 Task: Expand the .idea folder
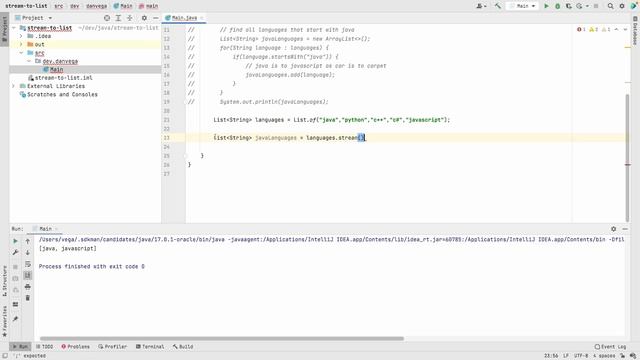pyautogui.click(x=21, y=36)
